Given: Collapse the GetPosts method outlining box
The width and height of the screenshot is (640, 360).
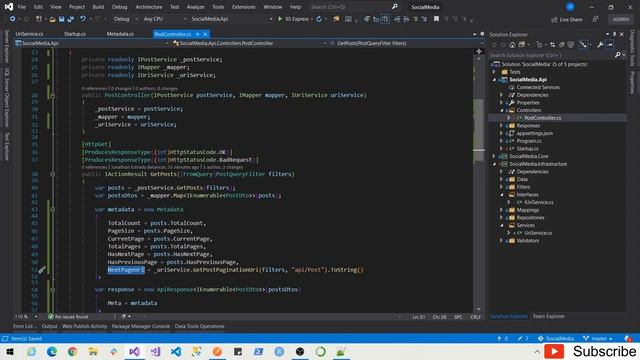Looking at the screenshot, I should (53, 174).
